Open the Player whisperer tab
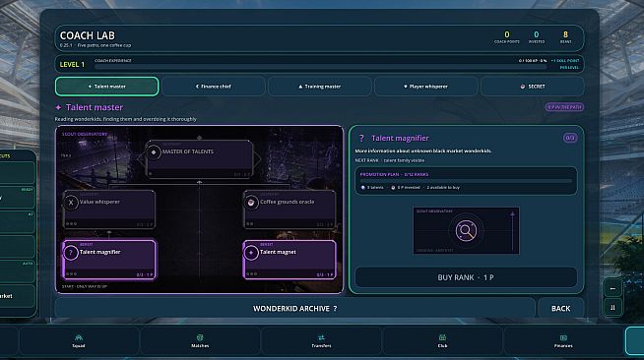Viewport: 644px width, 360px height. pyautogui.click(x=426, y=87)
